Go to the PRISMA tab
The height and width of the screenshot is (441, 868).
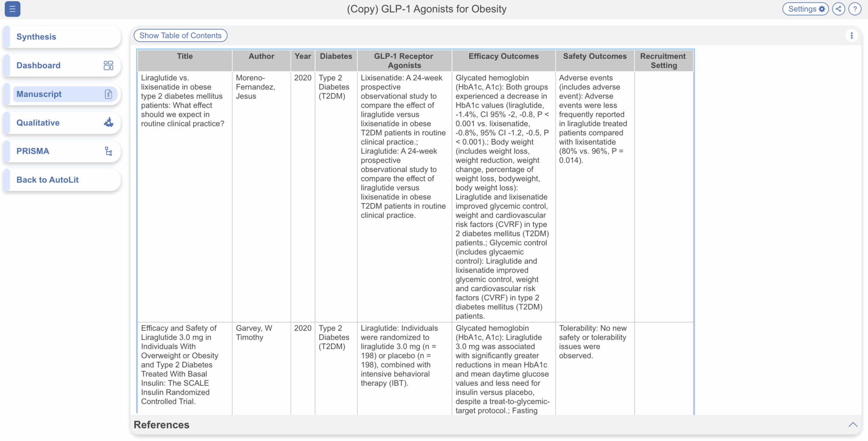click(62, 151)
